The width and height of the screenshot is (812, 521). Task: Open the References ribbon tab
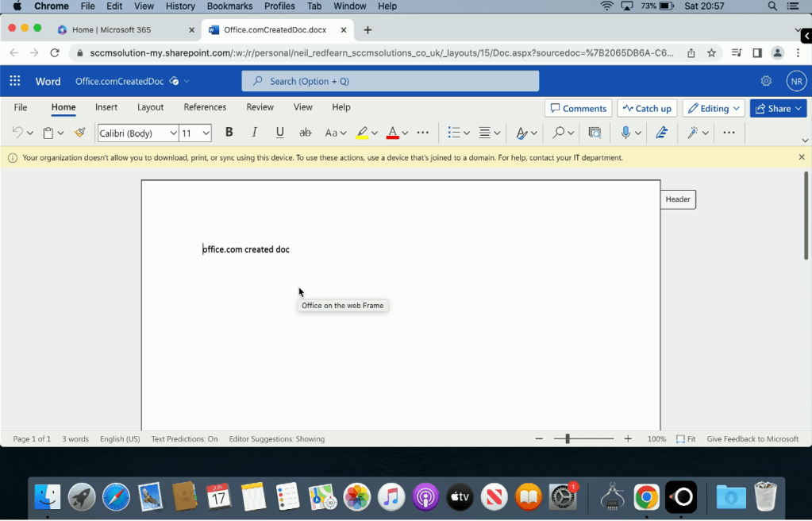tap(205, 107)
